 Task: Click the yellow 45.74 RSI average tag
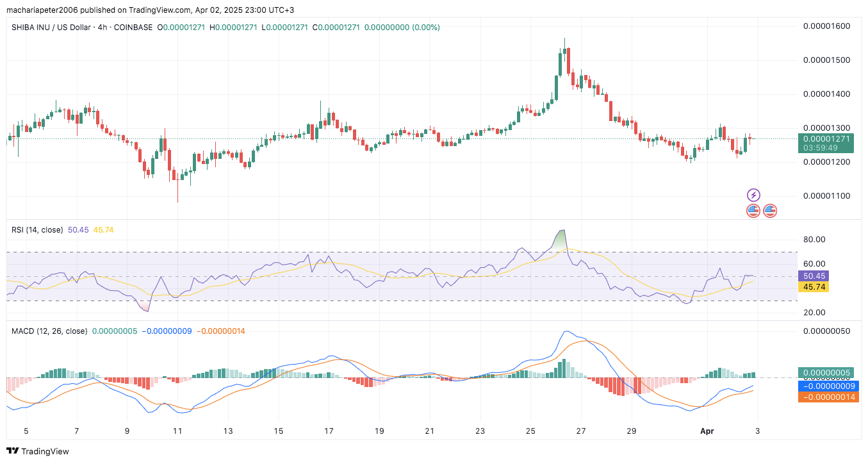(x=814, y=287)
